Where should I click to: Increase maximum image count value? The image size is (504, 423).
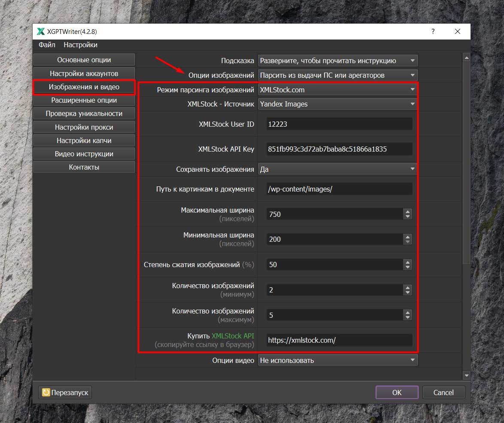click(407, 312)
